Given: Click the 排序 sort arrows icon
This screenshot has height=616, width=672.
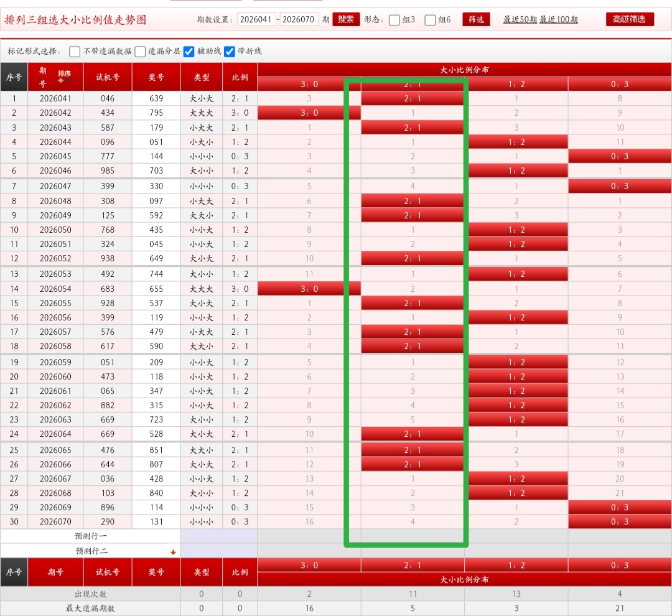Looking at the screenshot, I should pyautogui.click(x=64, y=77).
